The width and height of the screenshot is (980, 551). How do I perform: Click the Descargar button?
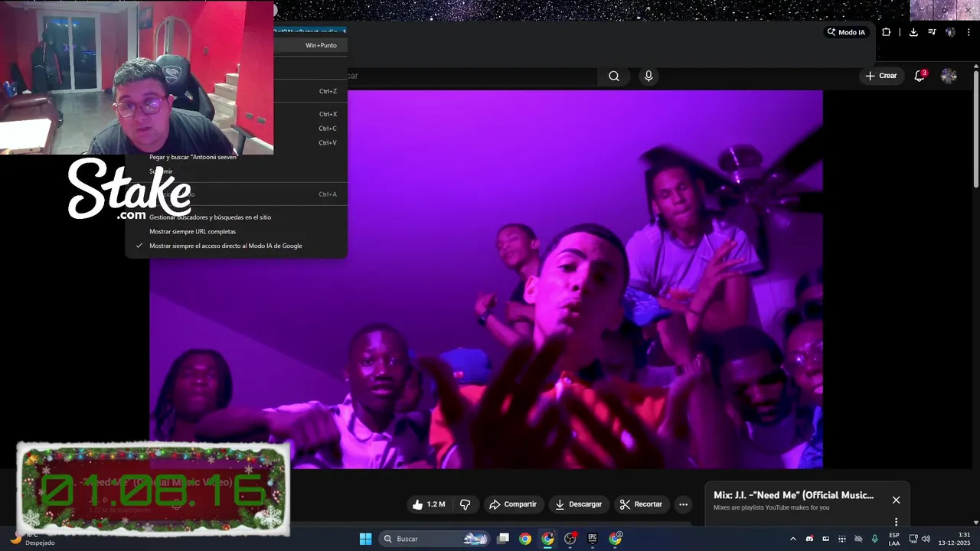[578, 504]
